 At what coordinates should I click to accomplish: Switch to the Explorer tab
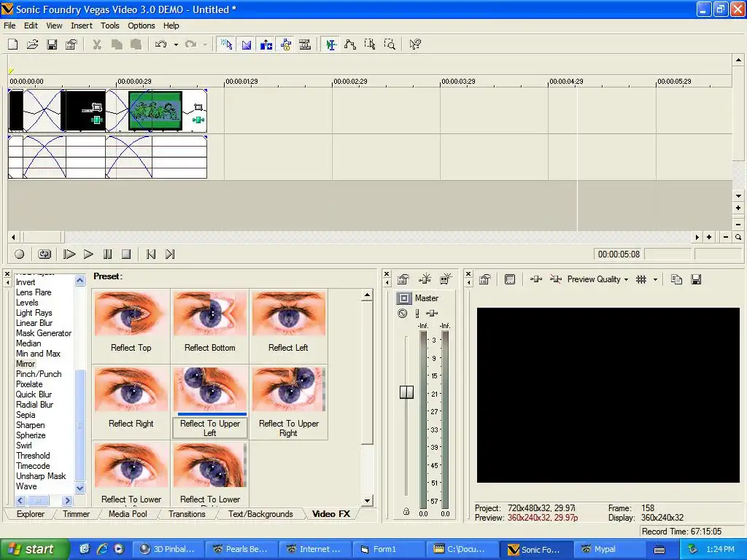[31, 514]
